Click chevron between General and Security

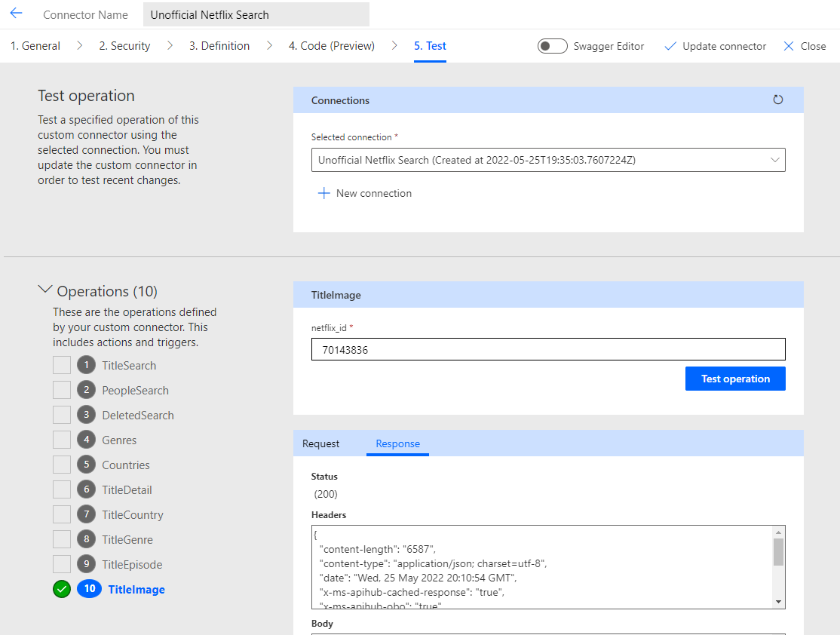click(x=79, y=45)
